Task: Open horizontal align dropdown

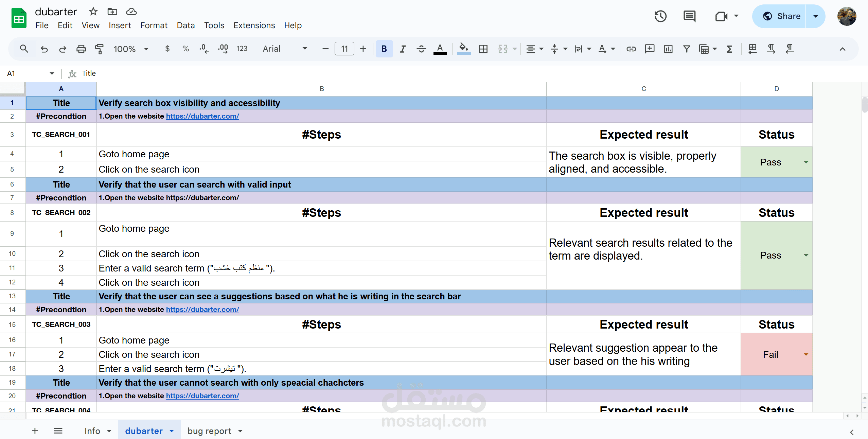Action: pyautogui.click(x=535, y=49)
